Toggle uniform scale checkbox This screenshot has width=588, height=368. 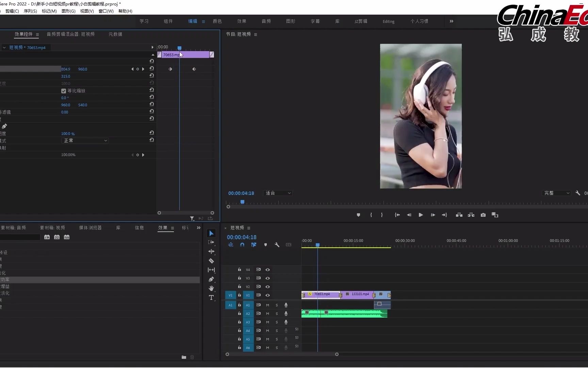point(64,91)
